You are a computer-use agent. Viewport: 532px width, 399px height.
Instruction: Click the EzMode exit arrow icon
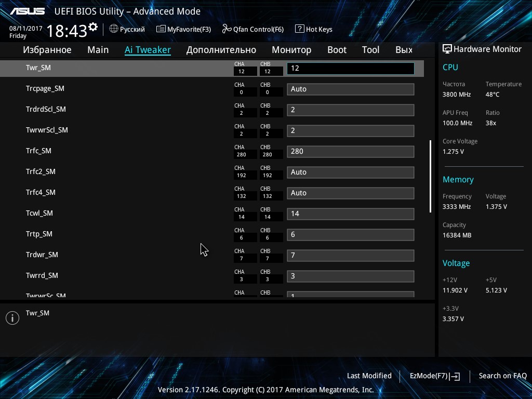click(455, 376)
